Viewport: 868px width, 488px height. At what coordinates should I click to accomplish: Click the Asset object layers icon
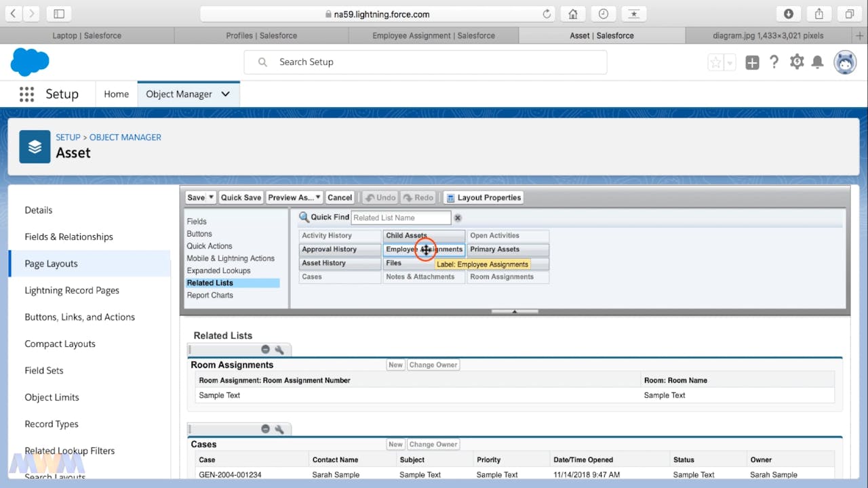(35, 146)
